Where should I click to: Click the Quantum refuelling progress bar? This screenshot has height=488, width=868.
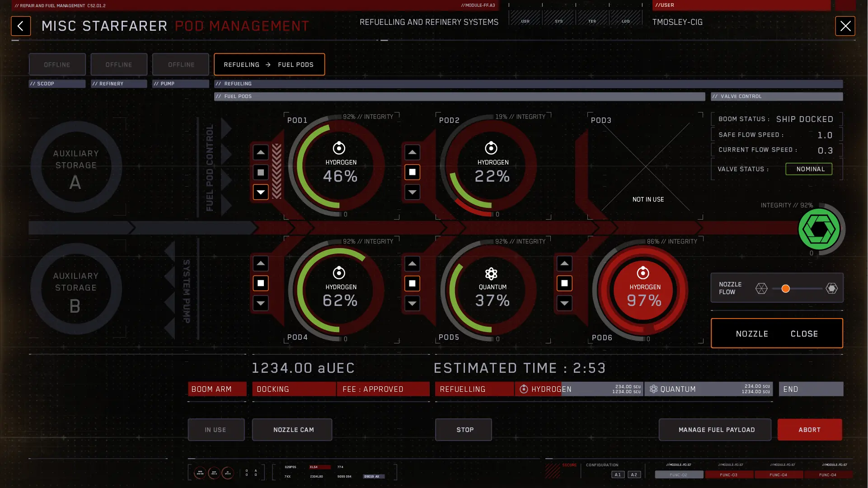pos(708,389)
